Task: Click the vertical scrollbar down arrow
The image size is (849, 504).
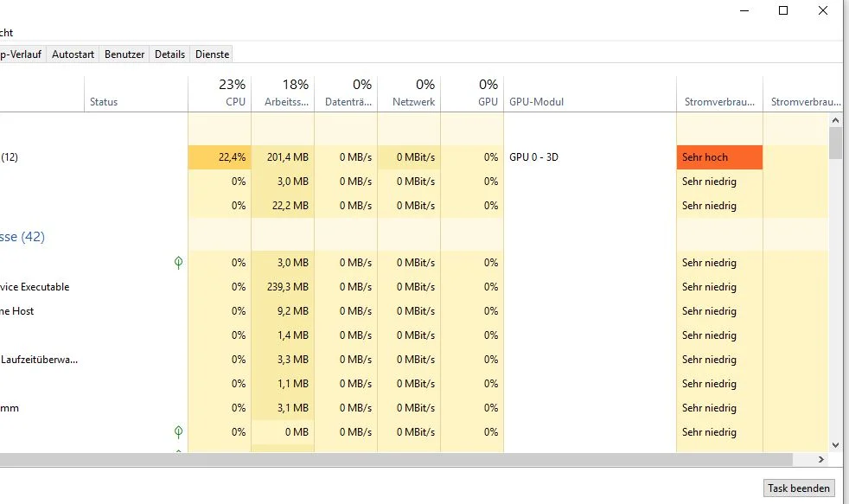Action: pos(835,445)
